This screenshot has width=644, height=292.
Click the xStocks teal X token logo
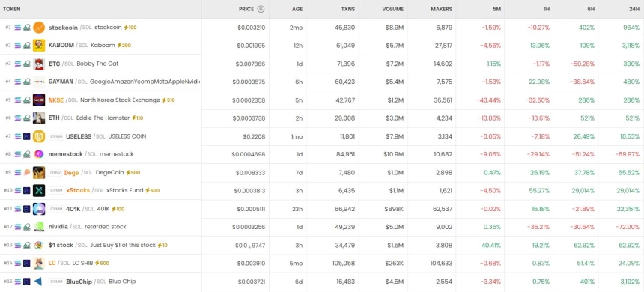pyautogui.click(x=39, y=191)
